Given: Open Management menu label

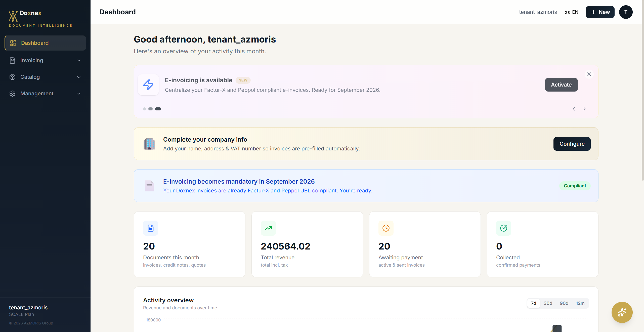Looking at the screenshot, I should coord(37,94).
